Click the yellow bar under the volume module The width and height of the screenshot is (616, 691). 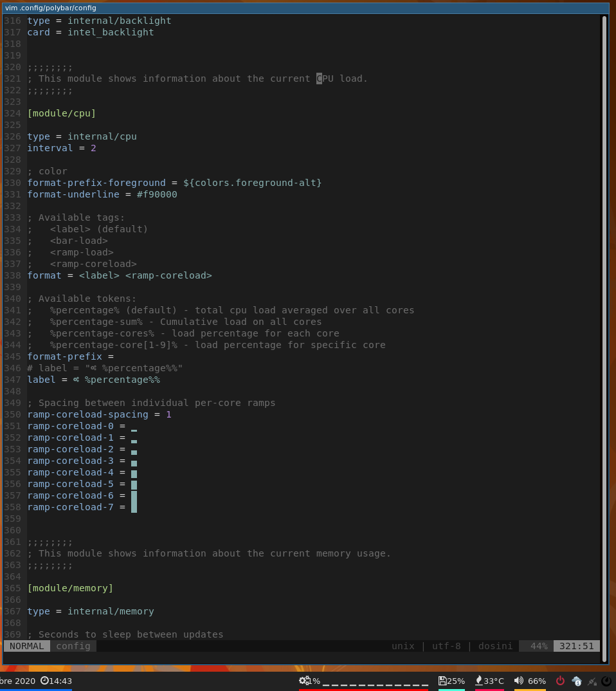(x=529, y=689)
